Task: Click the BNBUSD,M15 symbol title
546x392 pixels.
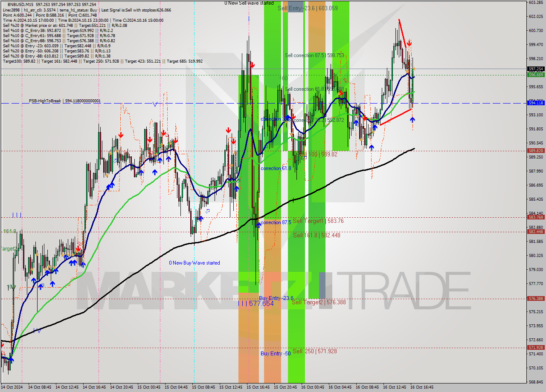Action: pyautogui.click(x=20, y=4)
